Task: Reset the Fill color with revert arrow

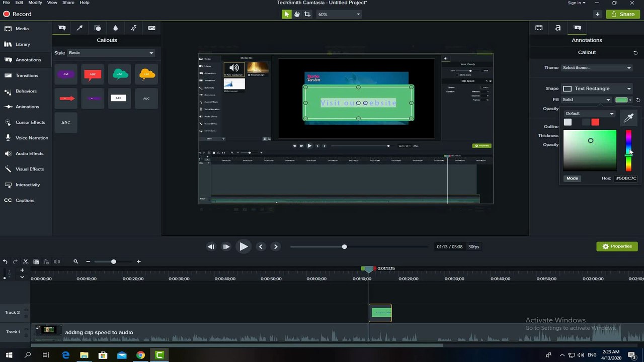Action: (x=638, y=100)
